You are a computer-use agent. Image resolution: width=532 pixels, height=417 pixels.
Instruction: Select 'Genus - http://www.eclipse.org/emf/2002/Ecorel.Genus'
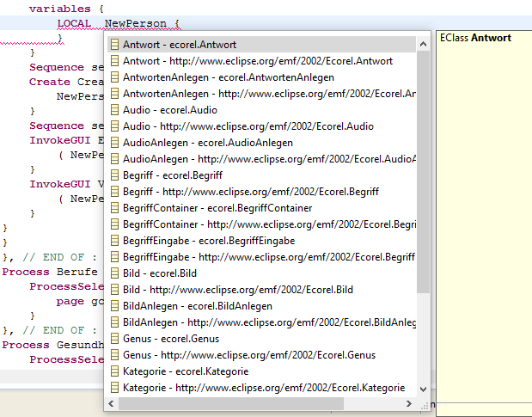click(x=261, y=355)
